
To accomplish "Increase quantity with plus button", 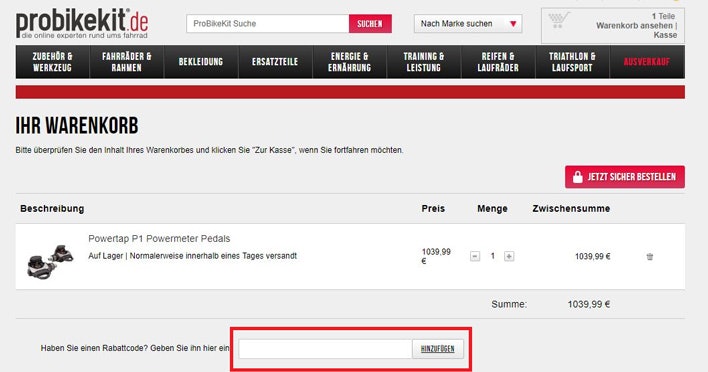I will click(x=509, y=256).
